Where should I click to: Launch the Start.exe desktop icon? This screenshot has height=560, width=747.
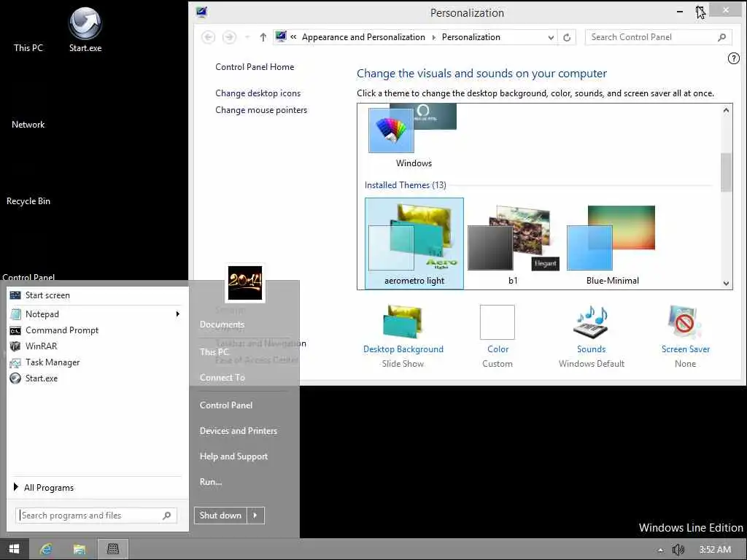85,29
